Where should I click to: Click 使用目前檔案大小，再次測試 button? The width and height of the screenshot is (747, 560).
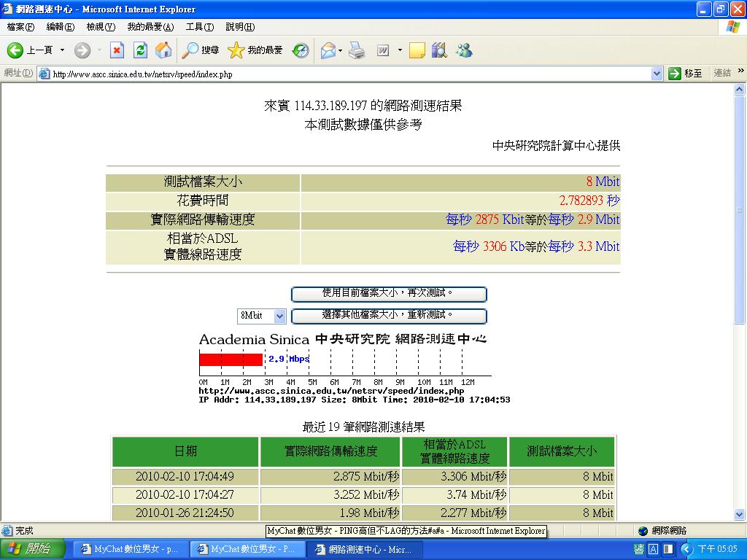point(388,294)
